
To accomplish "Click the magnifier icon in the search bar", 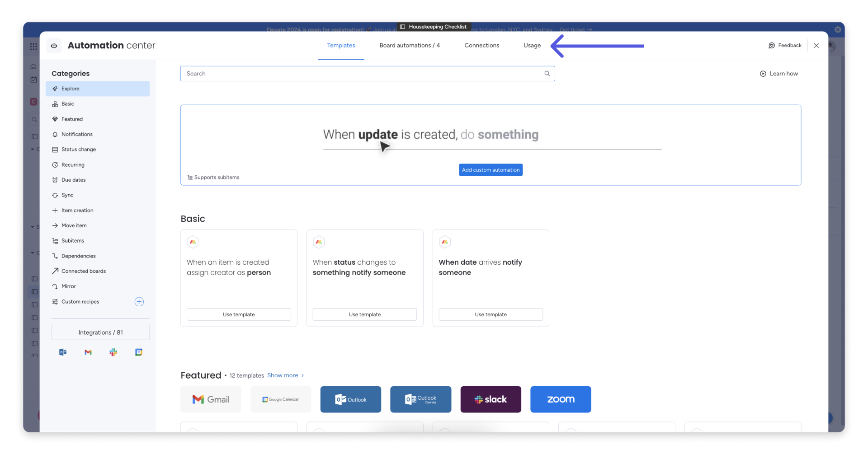I will pos(547,73).
